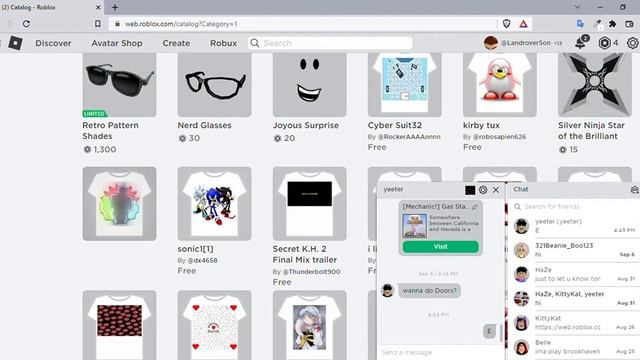The width and height of the screenshot is (640, 360).
Task: Bookmark this page using the bookmark icon
Action: [98, 24]
